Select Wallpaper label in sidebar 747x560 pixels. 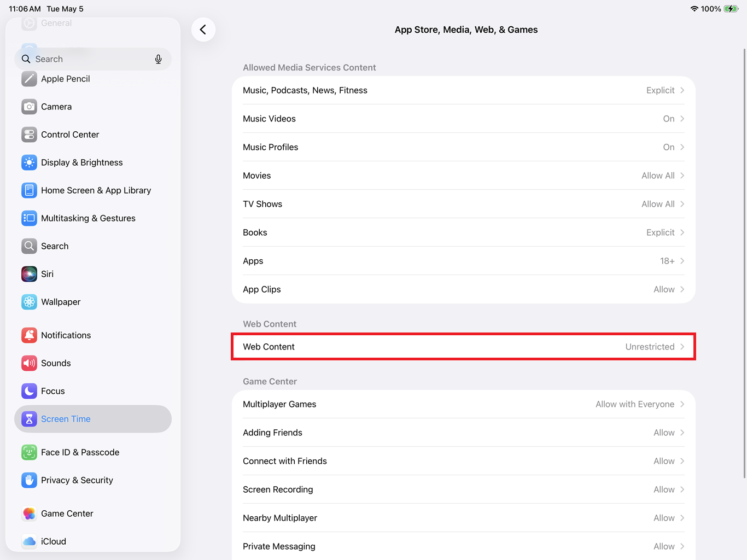[x=61, y=302]
